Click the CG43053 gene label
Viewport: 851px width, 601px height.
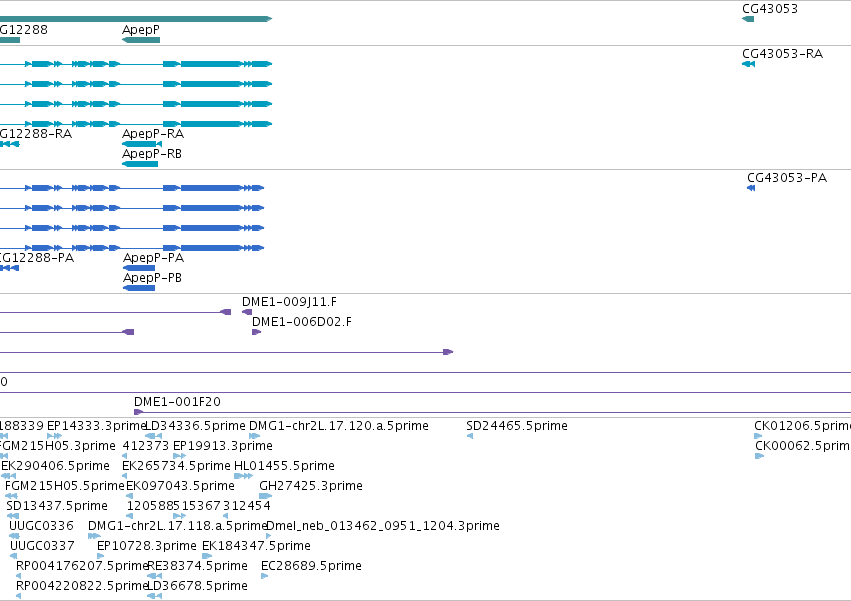coord(770,9)
